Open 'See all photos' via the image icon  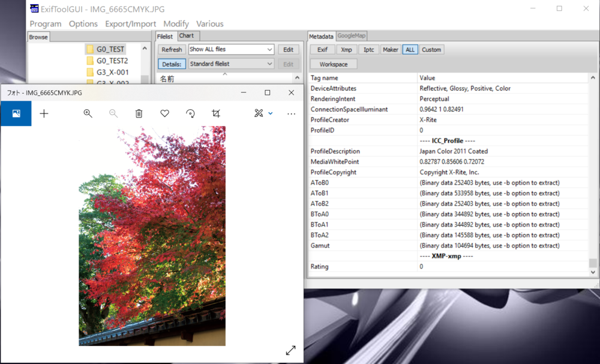[16, 113]
